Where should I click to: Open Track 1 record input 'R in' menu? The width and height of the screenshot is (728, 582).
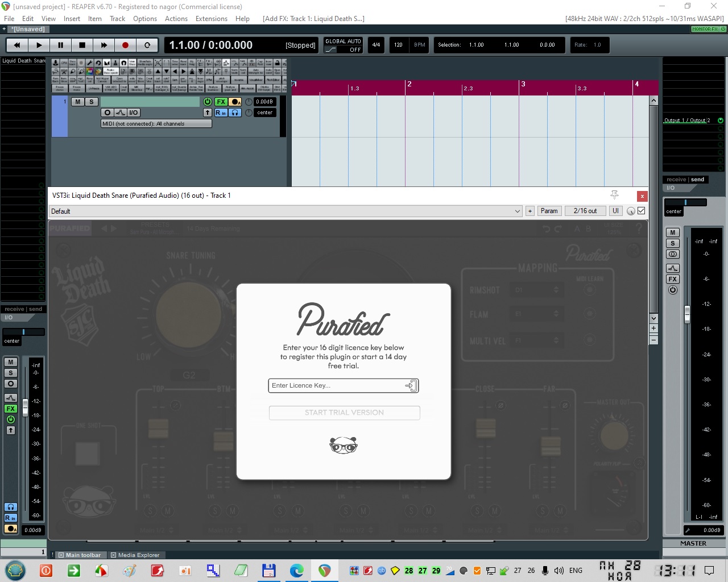[221, 113]
